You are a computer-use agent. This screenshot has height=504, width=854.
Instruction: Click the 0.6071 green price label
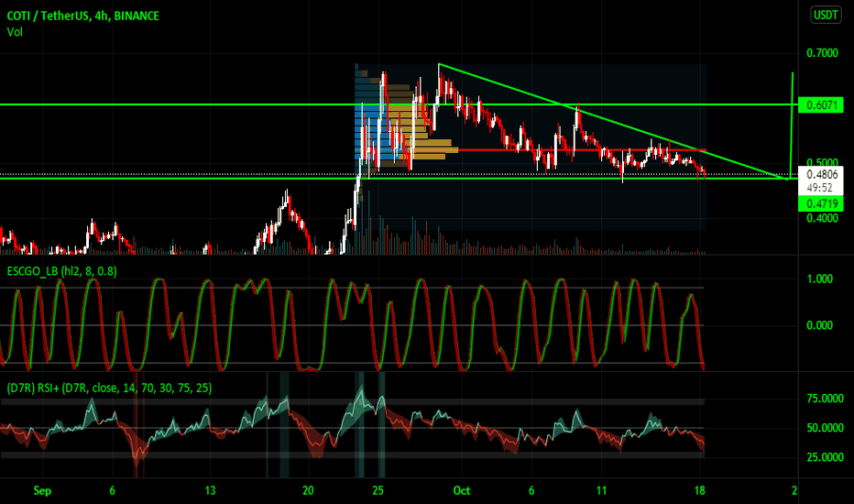coord(821,104)
